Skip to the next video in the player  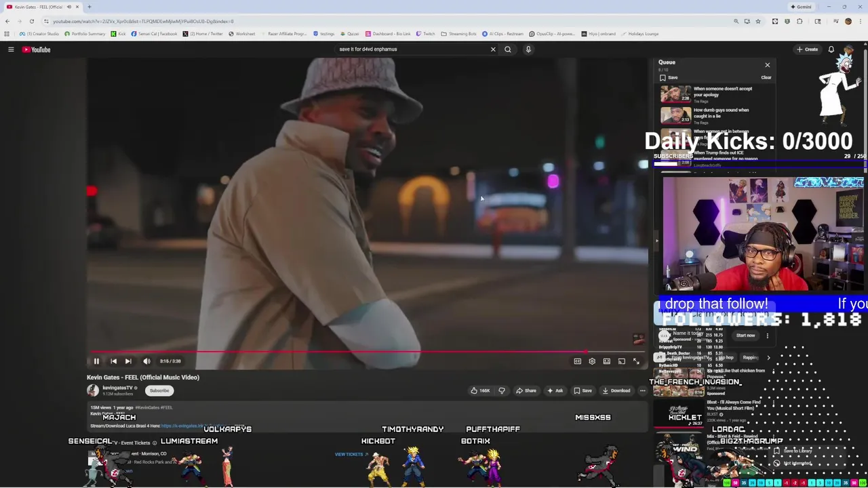pos(128,361)
